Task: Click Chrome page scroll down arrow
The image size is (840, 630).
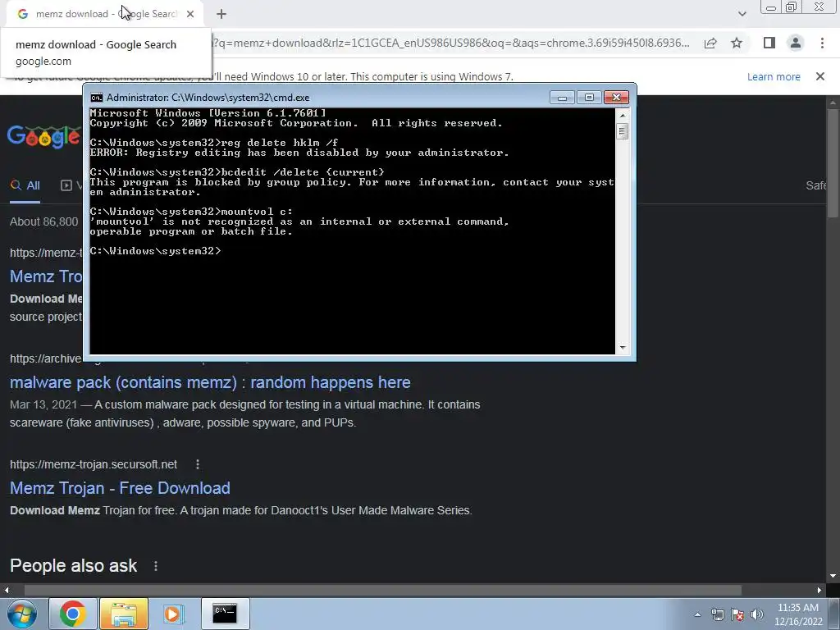Action: point(833,577)
